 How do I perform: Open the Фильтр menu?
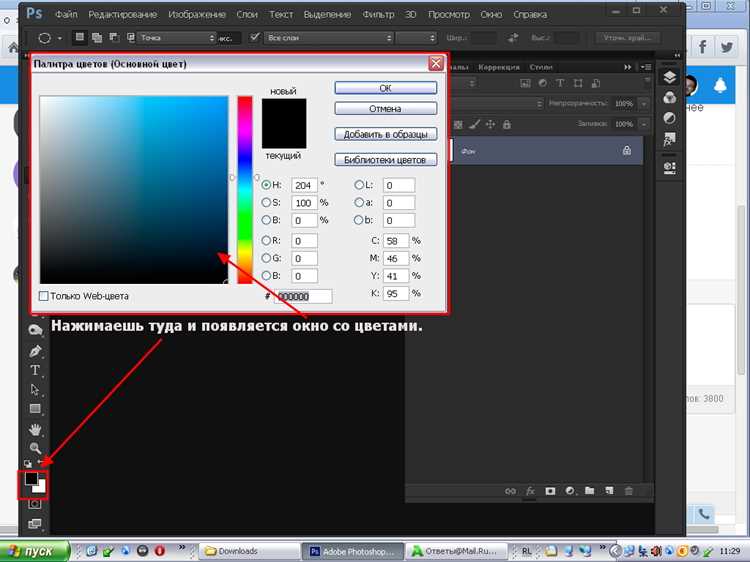tap(378, 15)
